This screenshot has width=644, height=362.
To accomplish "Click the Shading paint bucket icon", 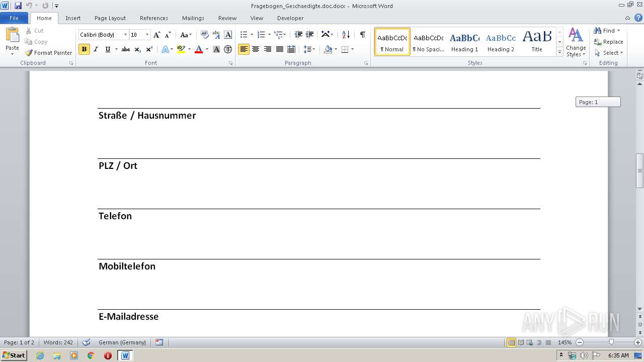I will (328, 49).
